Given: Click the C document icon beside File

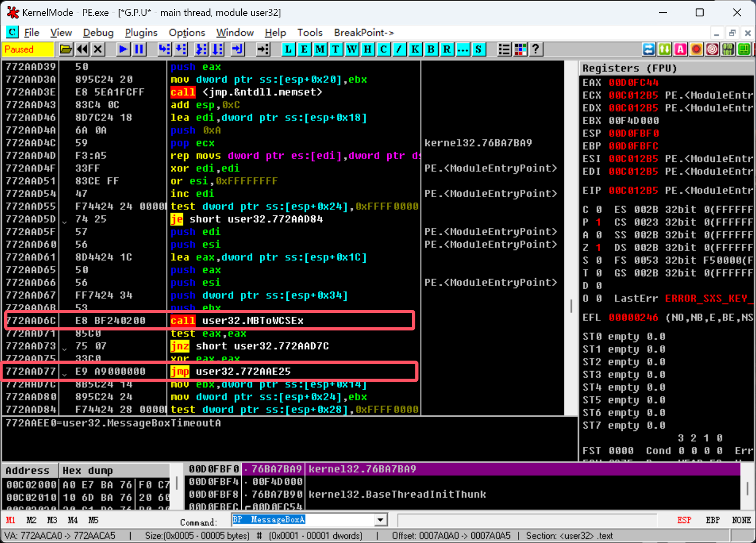Looking at the screenshot, I should 12,32.
